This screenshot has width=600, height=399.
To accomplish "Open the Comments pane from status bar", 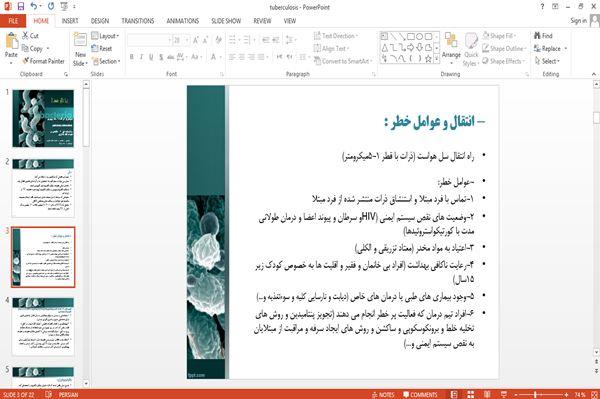I will pyautogui.click(x=420, y=394).
